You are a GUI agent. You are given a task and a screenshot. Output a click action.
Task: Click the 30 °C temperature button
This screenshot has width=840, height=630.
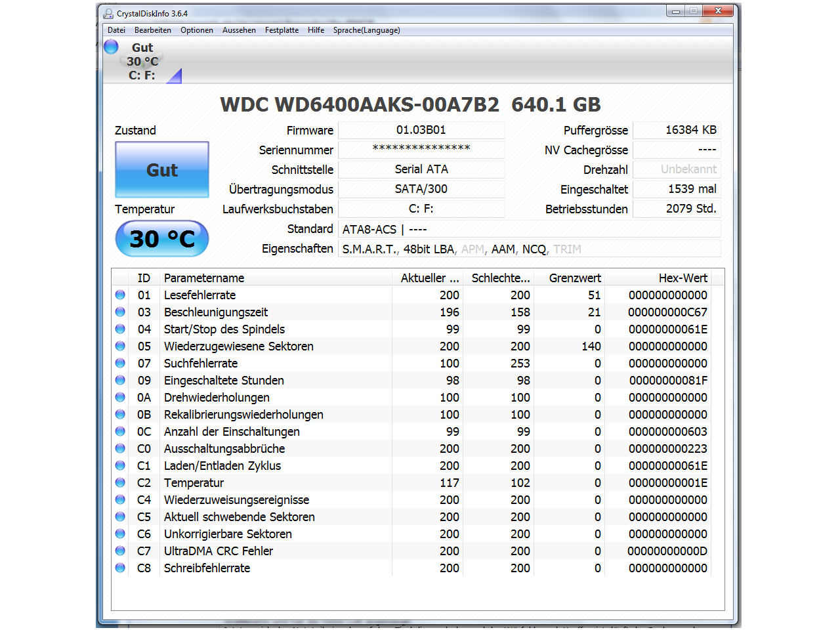coord(162,239)
